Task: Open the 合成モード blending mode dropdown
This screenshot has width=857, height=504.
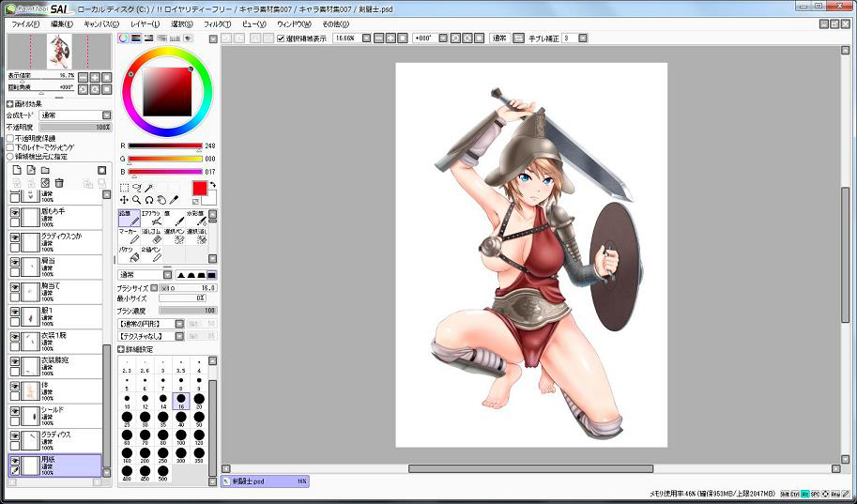Action: click(75, 115)
